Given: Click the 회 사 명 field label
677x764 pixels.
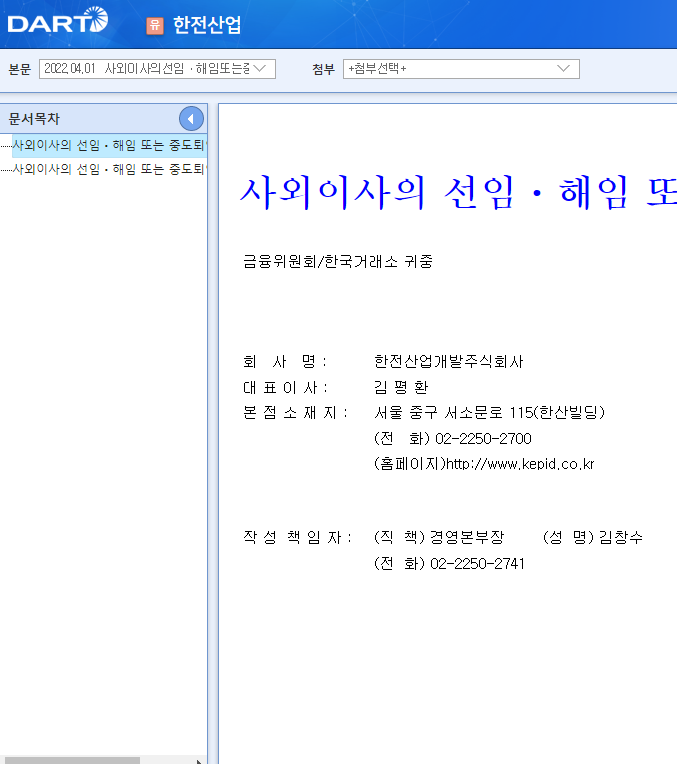Looking at the screenshot, I should pos(285,362).
